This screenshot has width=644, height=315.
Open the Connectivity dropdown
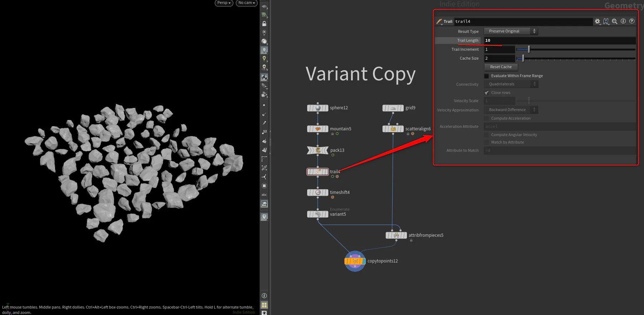coord(511,84)
